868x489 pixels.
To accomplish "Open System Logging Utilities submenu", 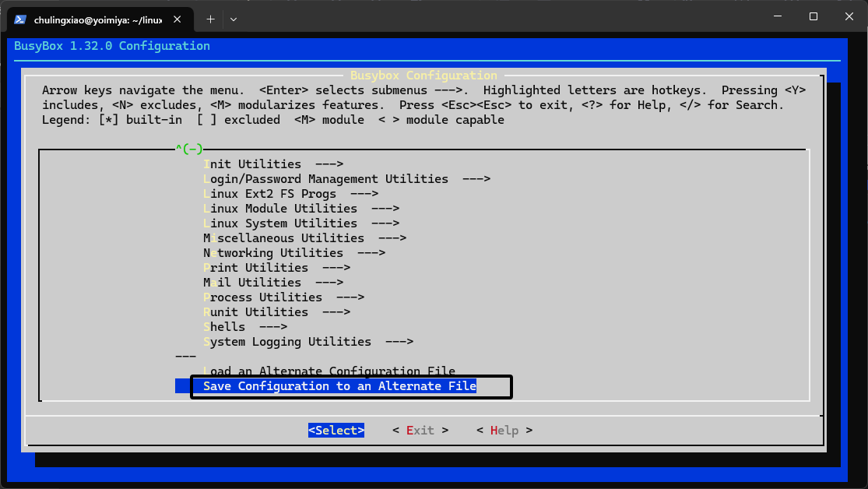I will [308, 342].
